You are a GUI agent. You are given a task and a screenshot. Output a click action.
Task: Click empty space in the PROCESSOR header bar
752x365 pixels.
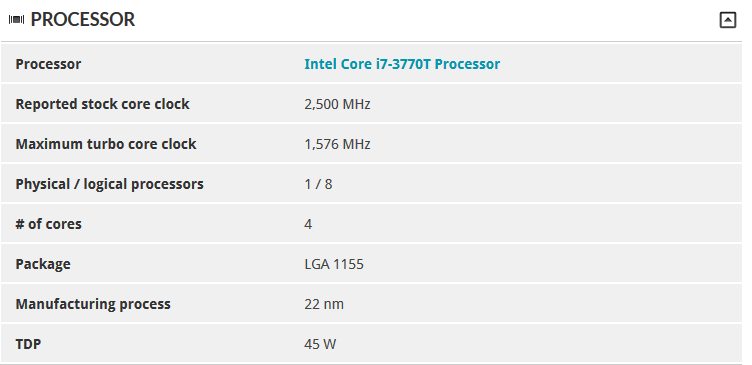[427, 20]
